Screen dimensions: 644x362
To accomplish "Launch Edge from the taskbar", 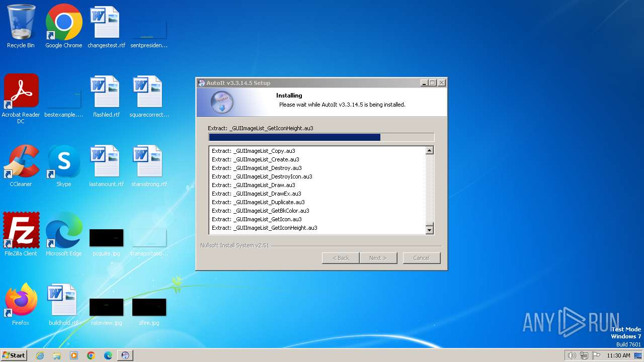I will [x=108, y=355].
